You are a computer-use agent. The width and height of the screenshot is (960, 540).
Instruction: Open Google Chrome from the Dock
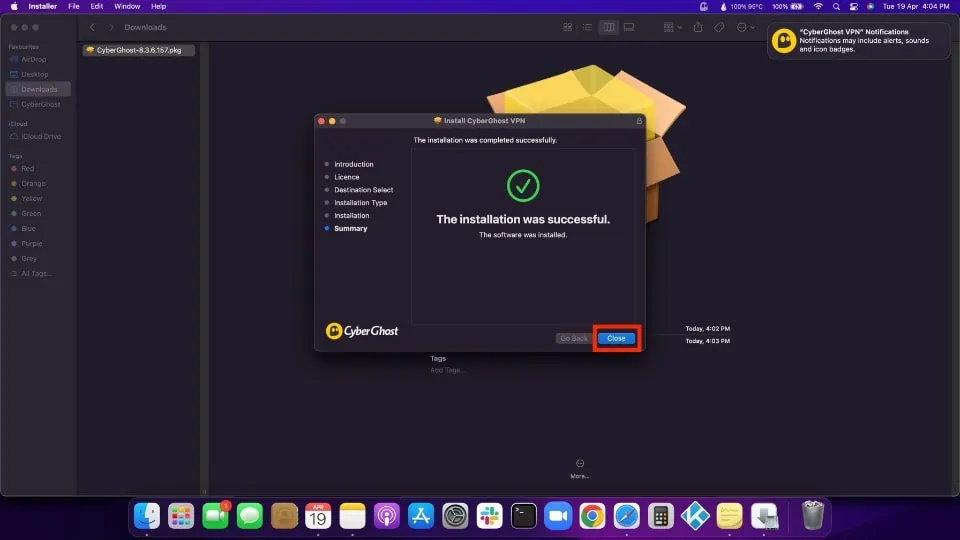pos(593,516)
